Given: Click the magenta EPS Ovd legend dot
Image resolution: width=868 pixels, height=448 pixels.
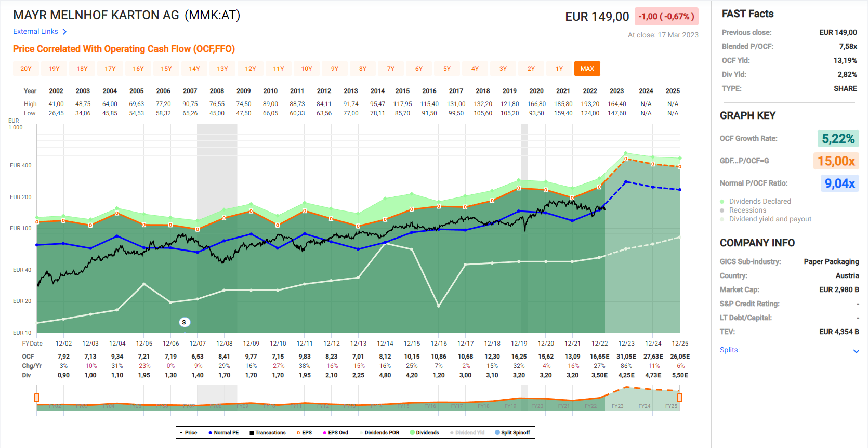Looking at the screenshot, I should click(x=324, y=433).
